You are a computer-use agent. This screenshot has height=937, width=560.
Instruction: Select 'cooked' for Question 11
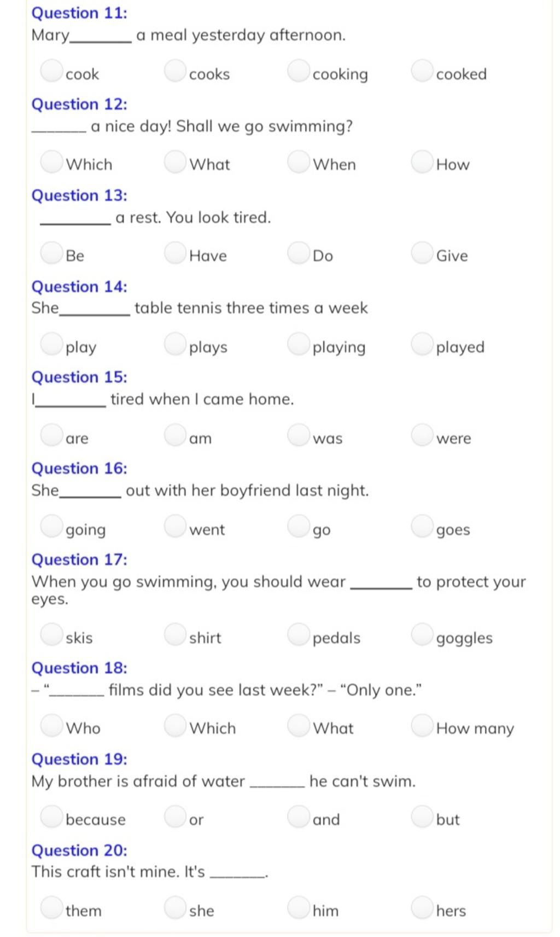click(422, 71)
